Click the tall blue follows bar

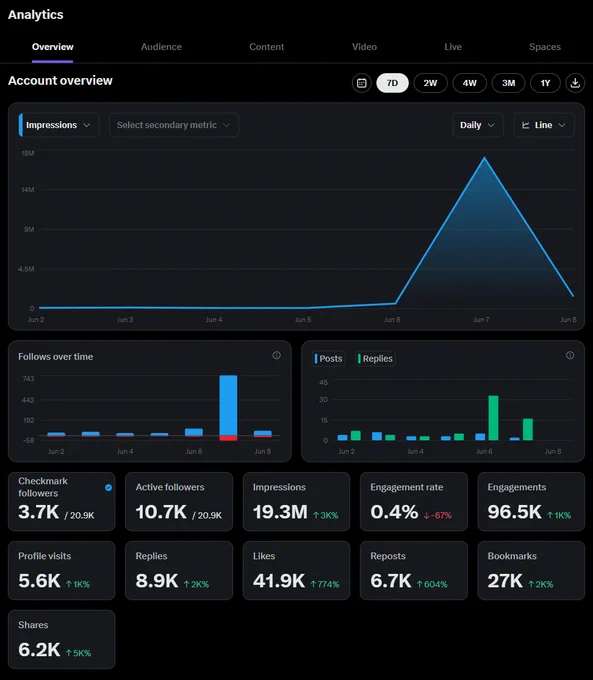[228, 405]
